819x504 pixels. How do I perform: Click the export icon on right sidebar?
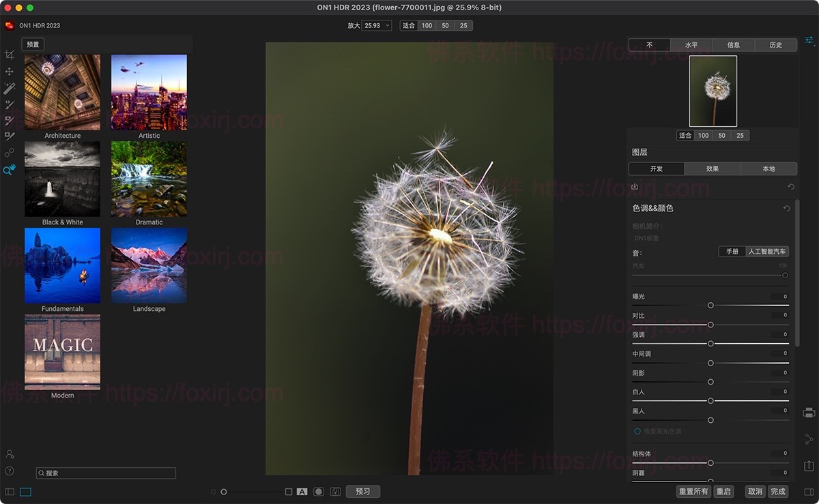coord(809,466)
